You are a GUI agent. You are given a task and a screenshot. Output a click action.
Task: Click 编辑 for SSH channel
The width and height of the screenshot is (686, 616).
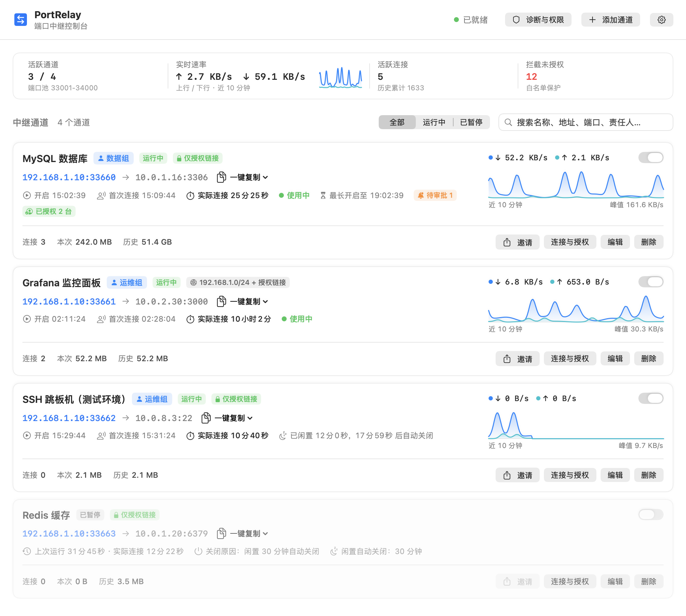coord(615,475)
